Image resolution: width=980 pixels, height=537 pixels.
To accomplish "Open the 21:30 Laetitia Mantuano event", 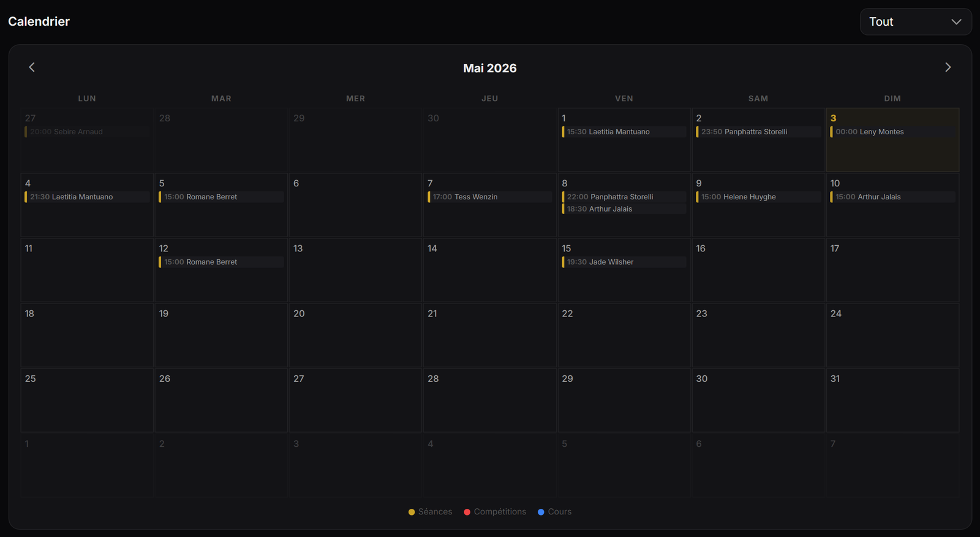I will [x=87, y=197].
